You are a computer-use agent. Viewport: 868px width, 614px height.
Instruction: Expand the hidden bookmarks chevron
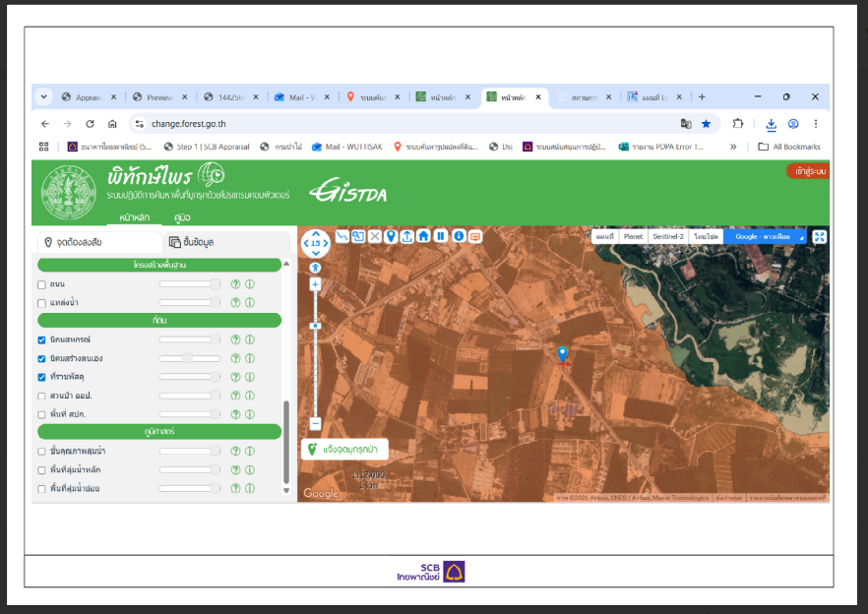point(733,147)
